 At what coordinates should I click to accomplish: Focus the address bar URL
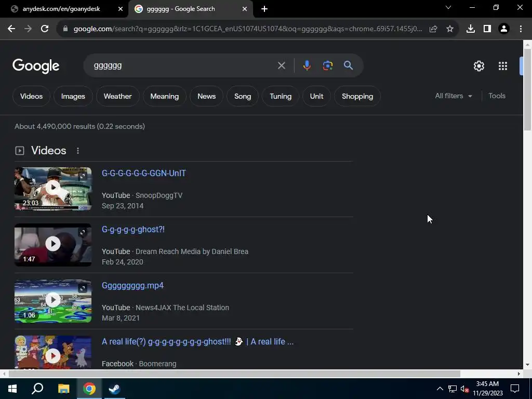(248, 29)
